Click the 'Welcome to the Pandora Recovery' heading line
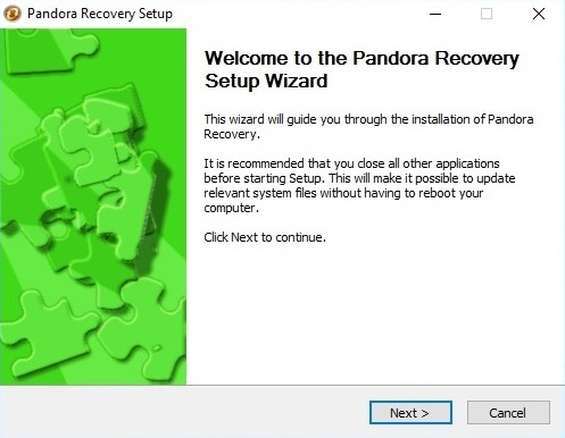This screenshot has height=438, width=565. click(362, 58)
